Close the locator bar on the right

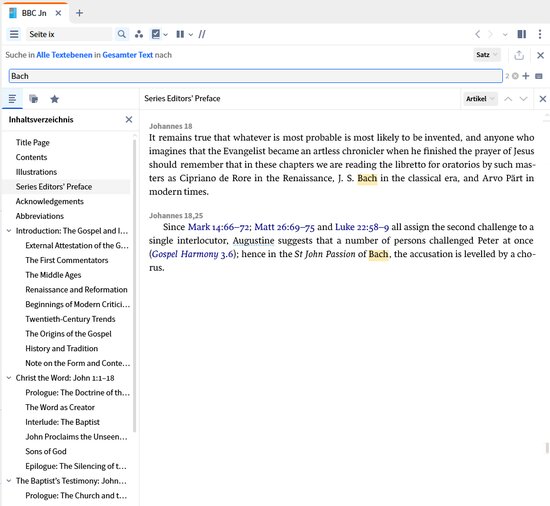pyautogui.click(x=543, y=99)
